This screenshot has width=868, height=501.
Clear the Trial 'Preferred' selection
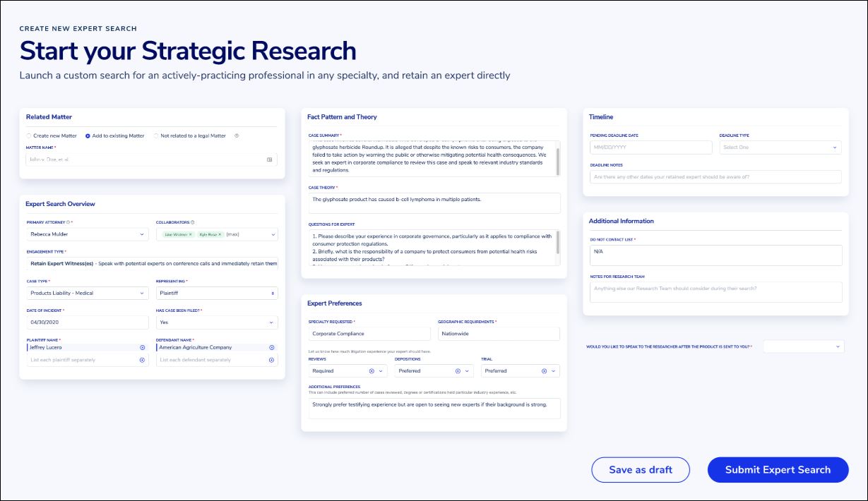tap(544, 370)
